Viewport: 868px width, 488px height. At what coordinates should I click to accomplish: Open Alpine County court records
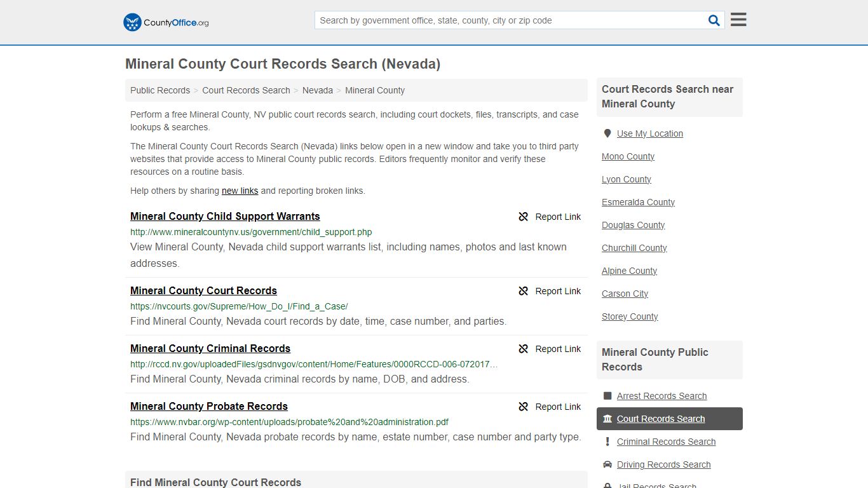pyautogui.click(x=629, y=271)
